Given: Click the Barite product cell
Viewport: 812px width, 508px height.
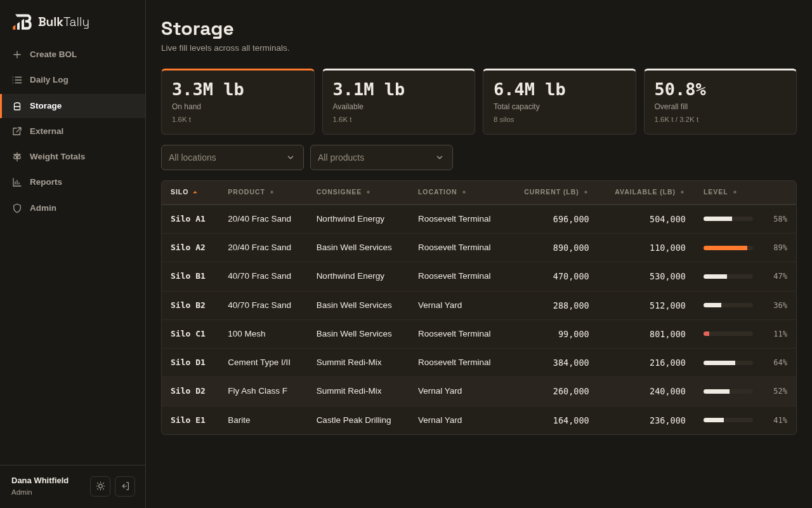Looking at the screenshot, I should coord(239,420).
